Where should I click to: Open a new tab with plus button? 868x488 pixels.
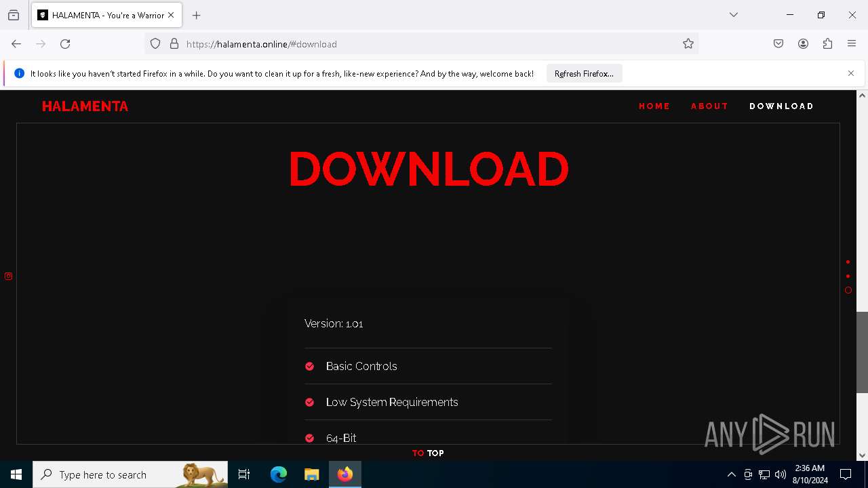[x=197, y=15]
